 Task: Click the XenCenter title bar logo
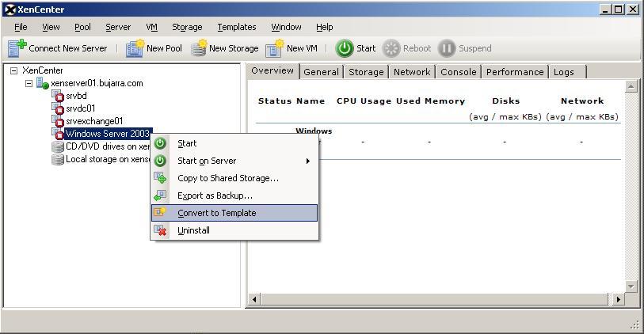tap(10, 9)
